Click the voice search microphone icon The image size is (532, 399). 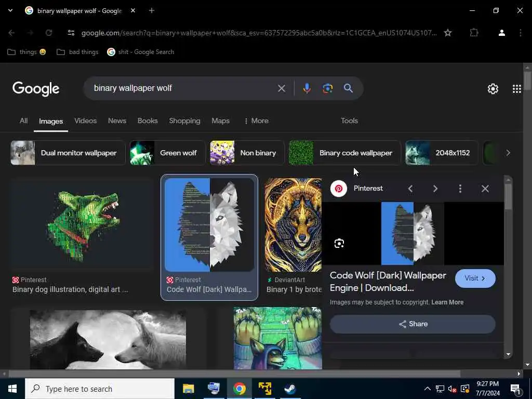307,88
